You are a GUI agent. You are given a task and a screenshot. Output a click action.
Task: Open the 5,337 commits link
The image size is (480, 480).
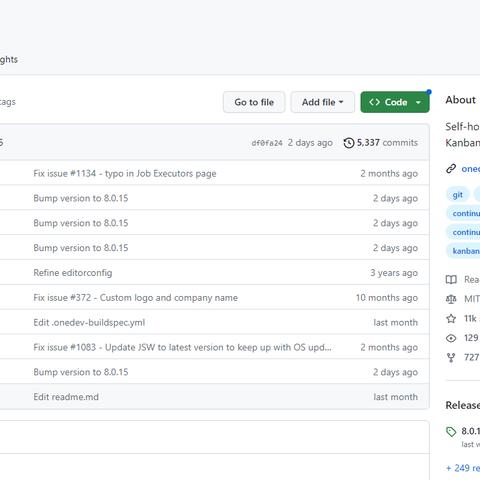[x=387, y=143]
